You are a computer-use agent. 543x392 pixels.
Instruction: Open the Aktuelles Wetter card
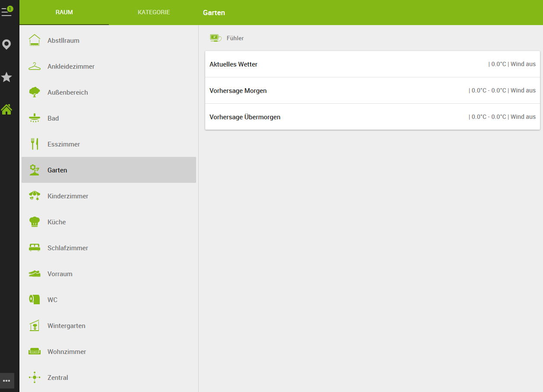coord(372,64)
